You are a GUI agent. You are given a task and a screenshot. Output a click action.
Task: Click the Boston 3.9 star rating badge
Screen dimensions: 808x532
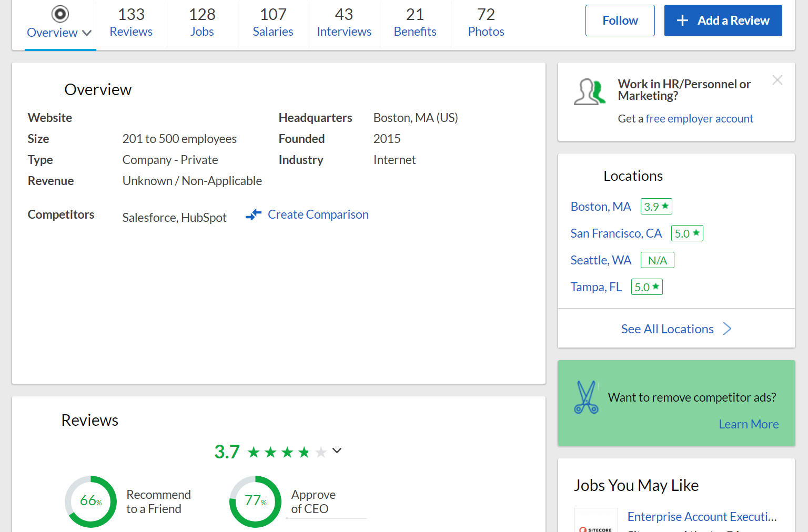coord(656,207)
